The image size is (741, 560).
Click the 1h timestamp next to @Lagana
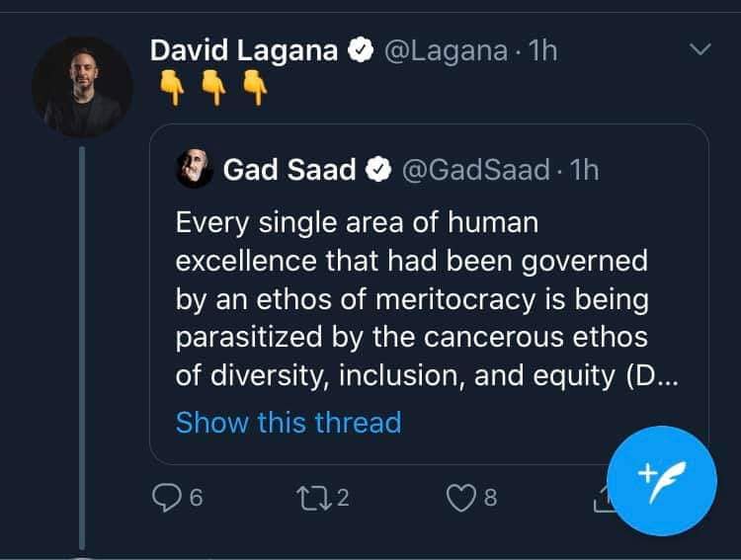coord(542,51)
